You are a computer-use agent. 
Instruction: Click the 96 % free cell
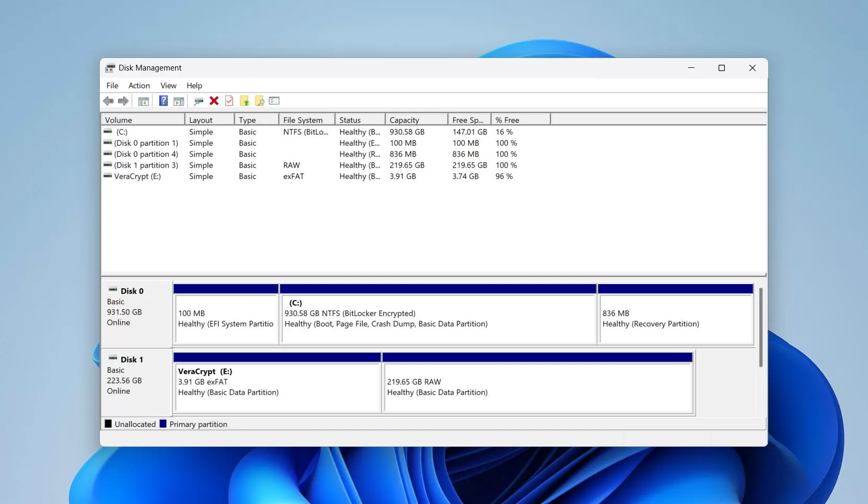pos(504,177)
